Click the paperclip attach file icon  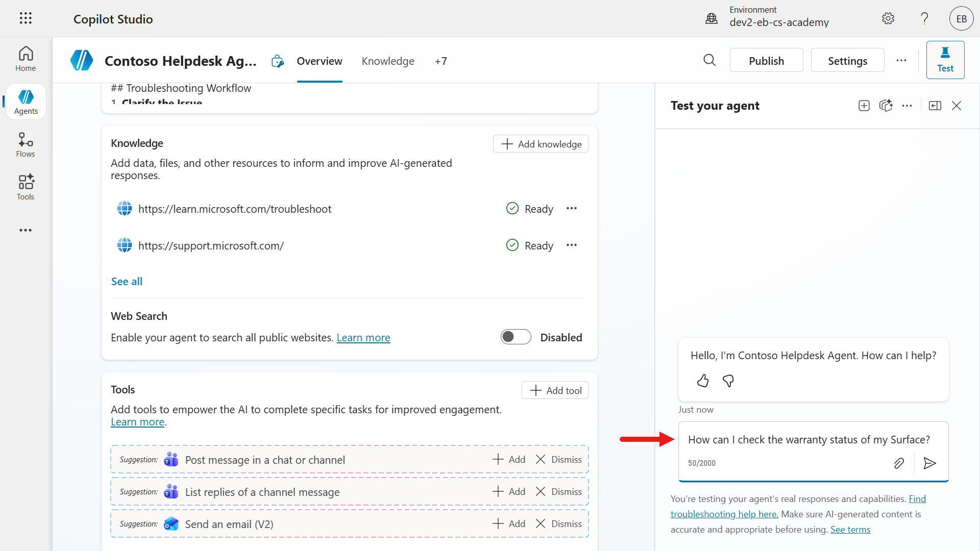point(899,463)
